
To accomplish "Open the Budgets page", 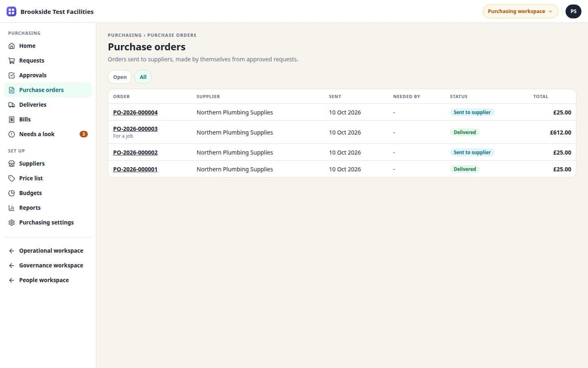I will pos(48,193).
